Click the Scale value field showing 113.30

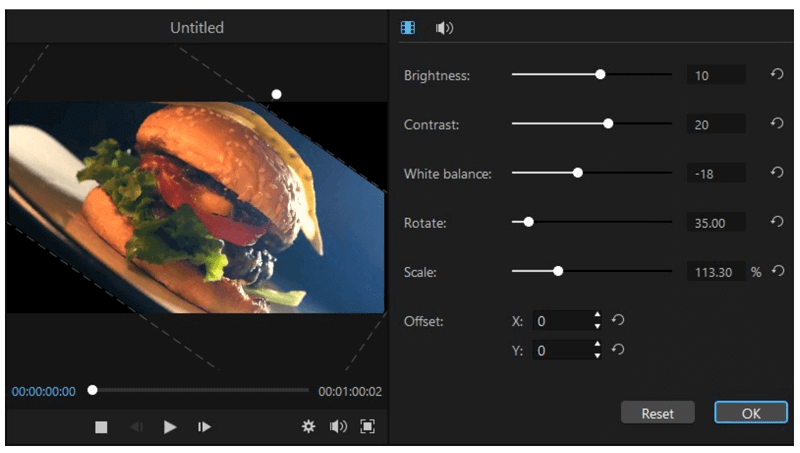pyautogui.click(x=716, y=271)
